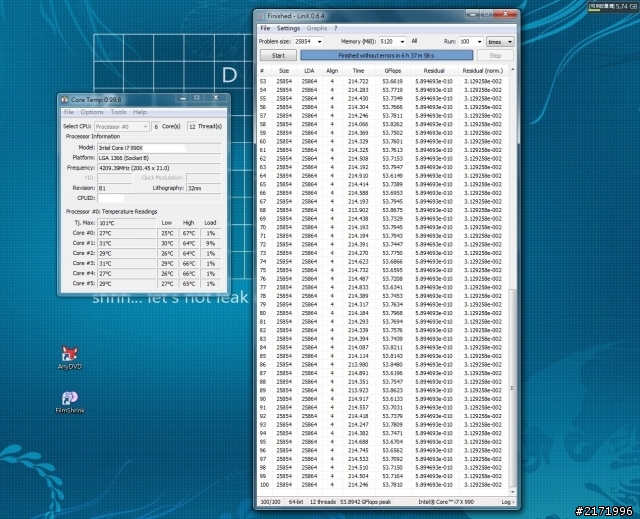Select LinX result row 68
The image size is (640, 519).
383,210
